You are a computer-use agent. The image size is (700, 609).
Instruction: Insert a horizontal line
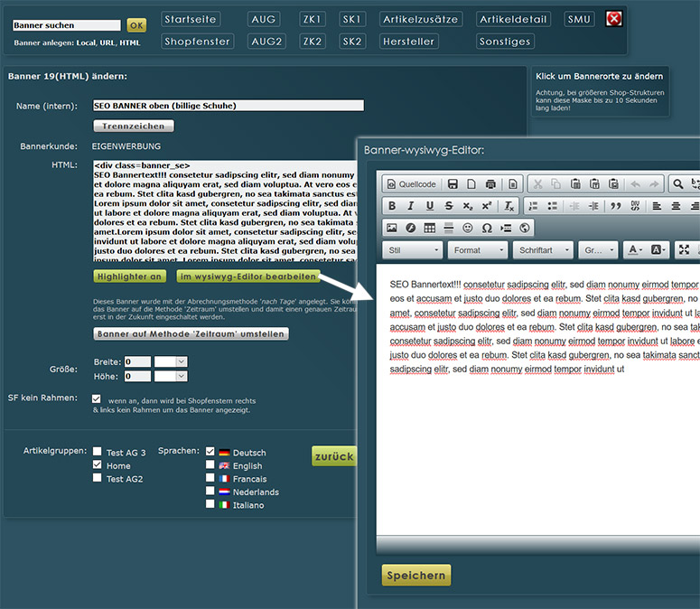pyautogui.click(x=449, y=229)
